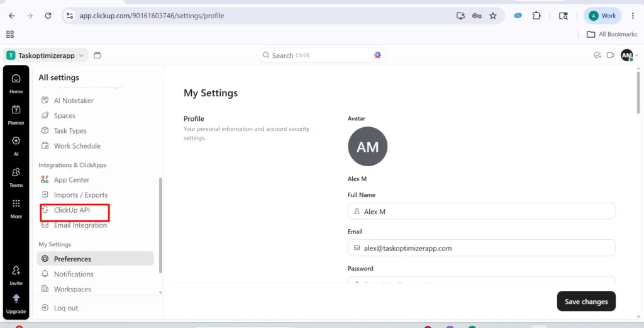The width and height of the screenshot is (644, 328).
Task: Click the address bar URL
Action: [x=152, y=16]
